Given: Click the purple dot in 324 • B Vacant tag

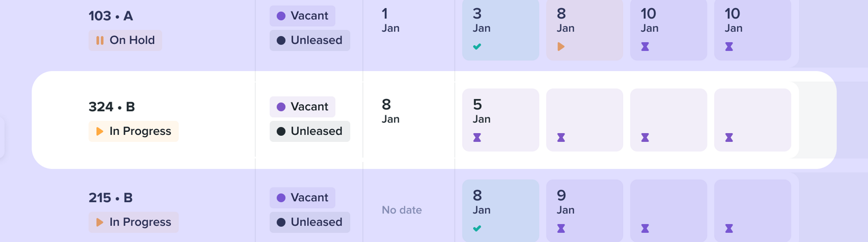Looking at the screenshot, I should (x=281, y=107).
